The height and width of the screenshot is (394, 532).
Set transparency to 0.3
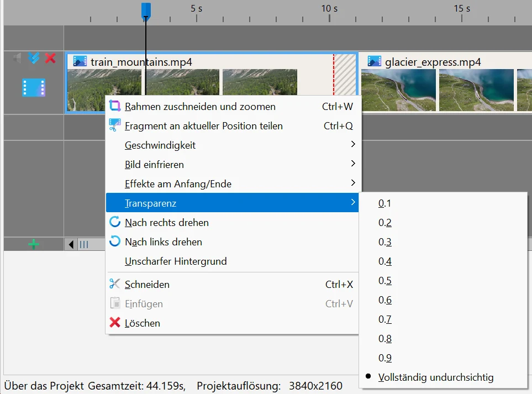click(443, 242)
